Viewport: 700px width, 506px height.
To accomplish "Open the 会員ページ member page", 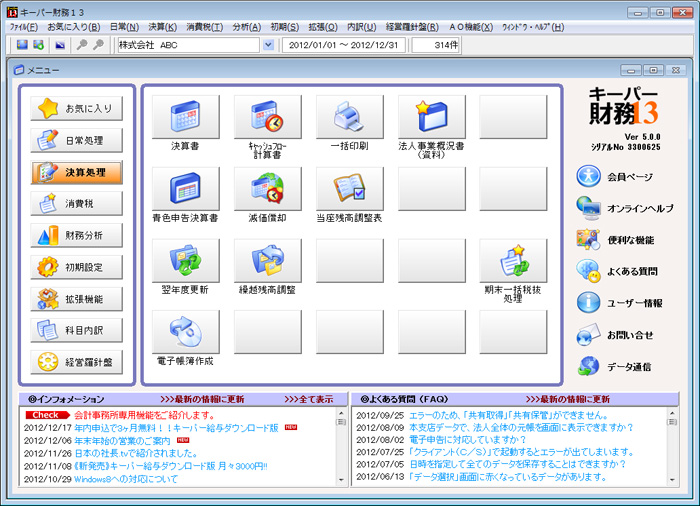I will coord(614,176).
